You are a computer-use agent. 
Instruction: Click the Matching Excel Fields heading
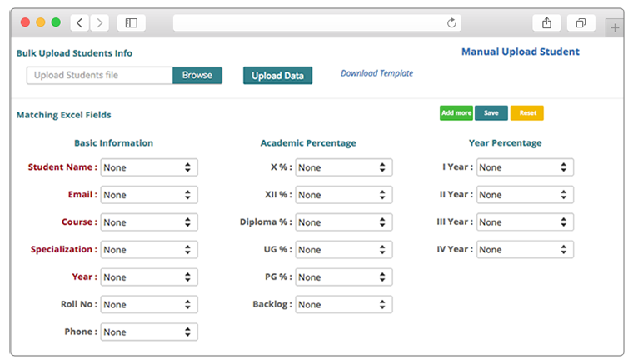[x=64, y=115]
